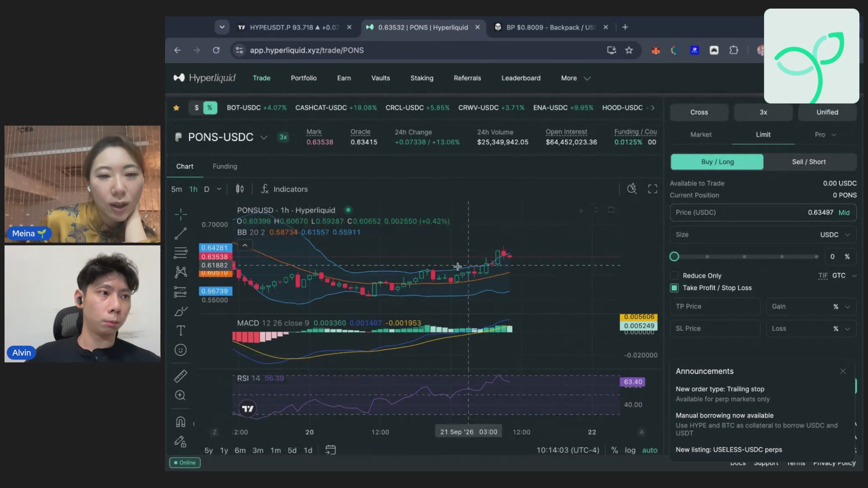Switch ticker display to percent mode
The height and width of the screenshot is (488, 868).
point(210,108)
